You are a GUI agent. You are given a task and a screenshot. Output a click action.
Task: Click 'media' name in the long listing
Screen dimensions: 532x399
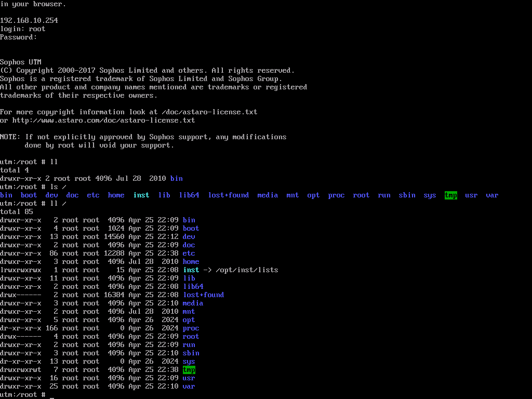(193, 303)
